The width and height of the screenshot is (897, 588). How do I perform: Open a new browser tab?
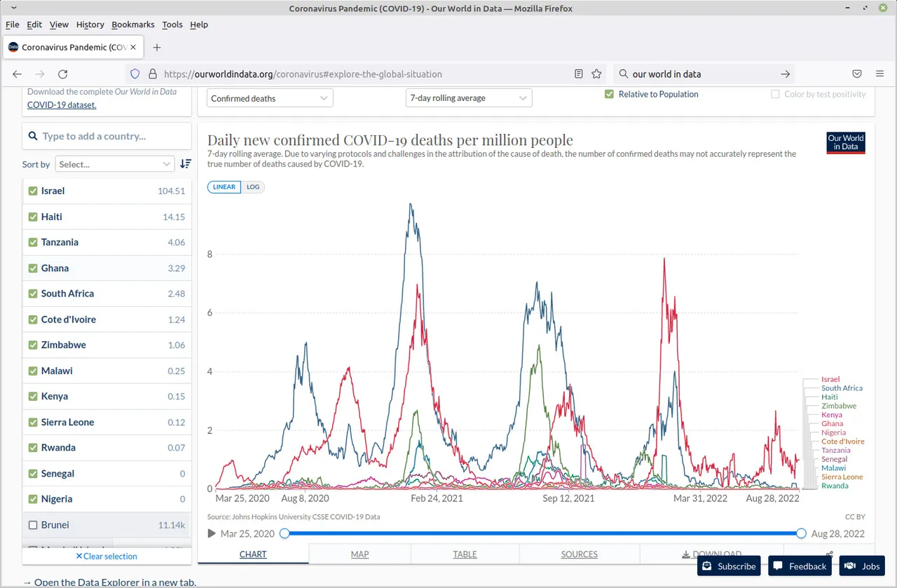click(157, 48)
